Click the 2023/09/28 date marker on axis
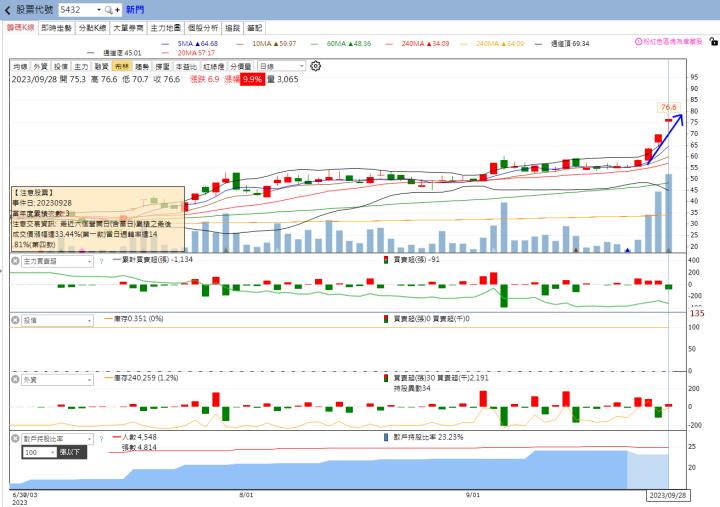 pos(668,496)
